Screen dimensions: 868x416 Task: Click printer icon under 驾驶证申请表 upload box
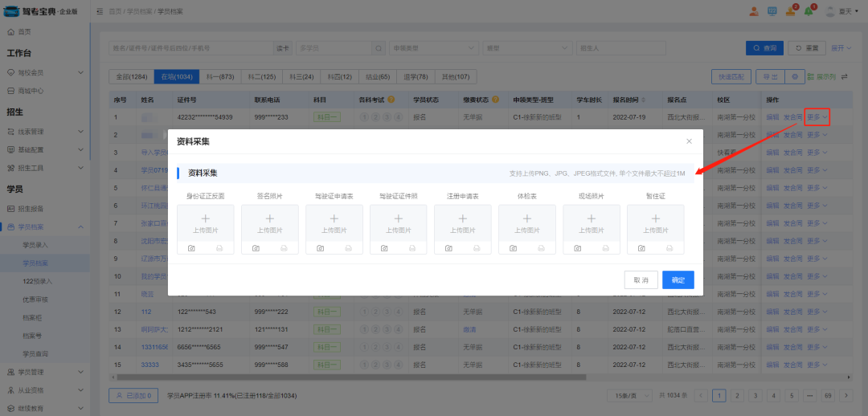348,248
